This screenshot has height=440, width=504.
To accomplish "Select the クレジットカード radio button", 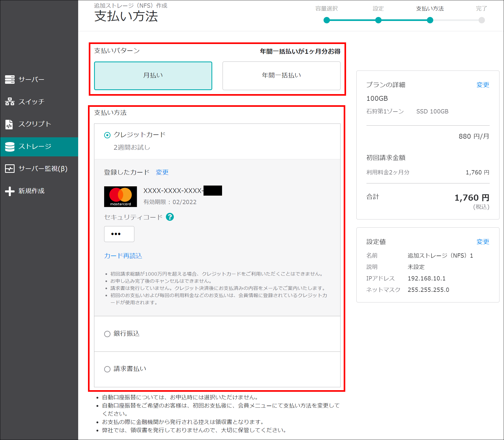I will pos(107,135).
